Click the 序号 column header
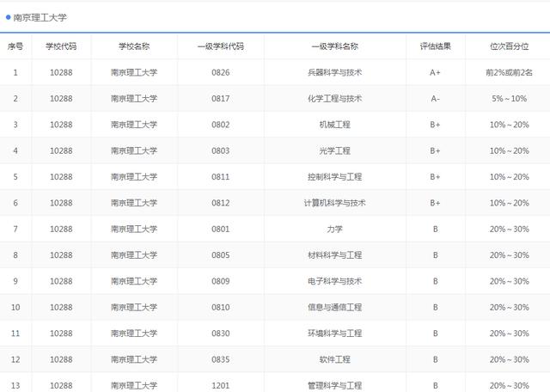Viewport: 550px width, 392px height. pos(15,46)
